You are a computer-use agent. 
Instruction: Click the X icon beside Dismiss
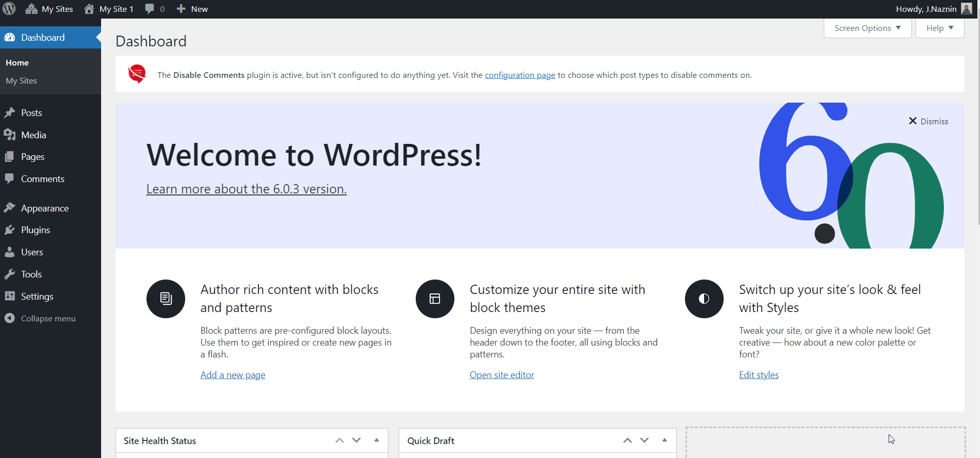pos(912,121)
